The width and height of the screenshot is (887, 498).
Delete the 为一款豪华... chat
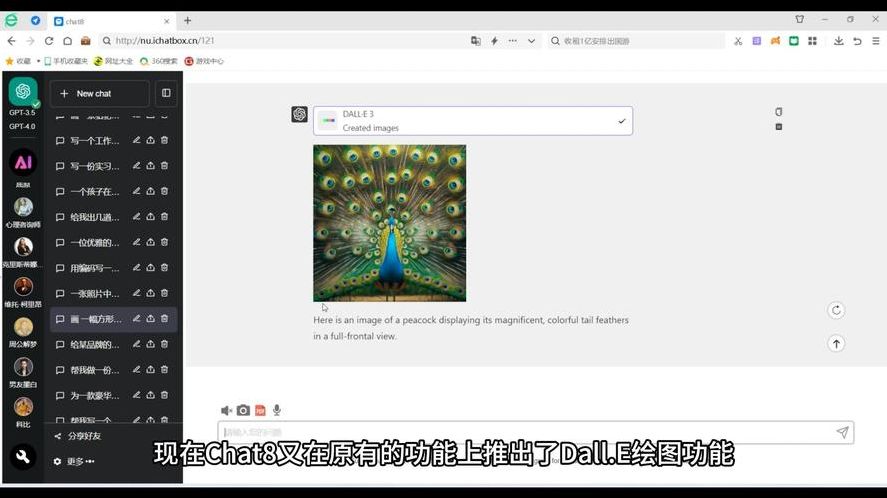pos(165,394)
